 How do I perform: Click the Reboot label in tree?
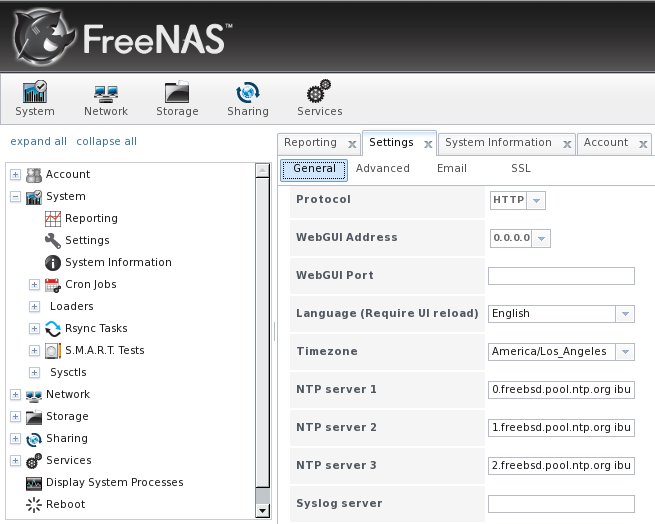pyautogui.click(x=66, y=504)
